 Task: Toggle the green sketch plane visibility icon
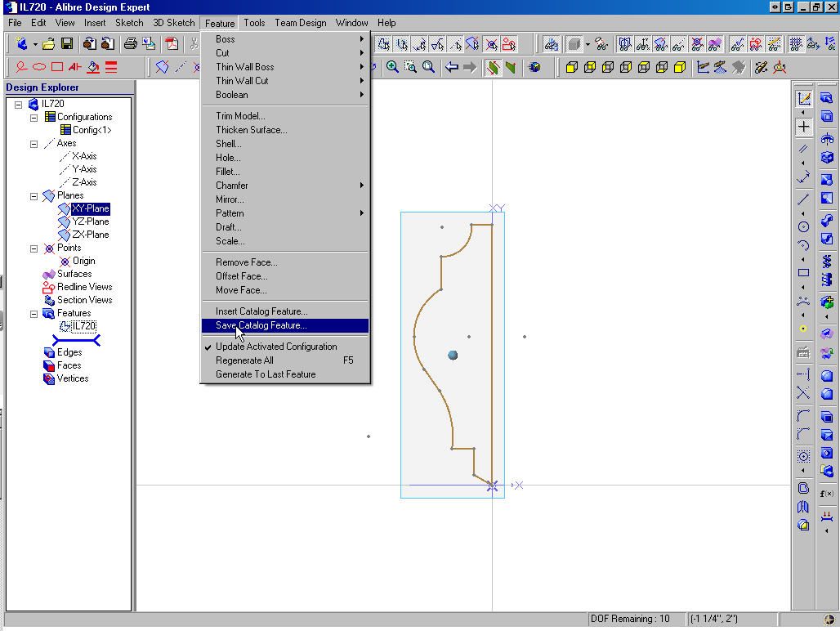click(494, 67)
